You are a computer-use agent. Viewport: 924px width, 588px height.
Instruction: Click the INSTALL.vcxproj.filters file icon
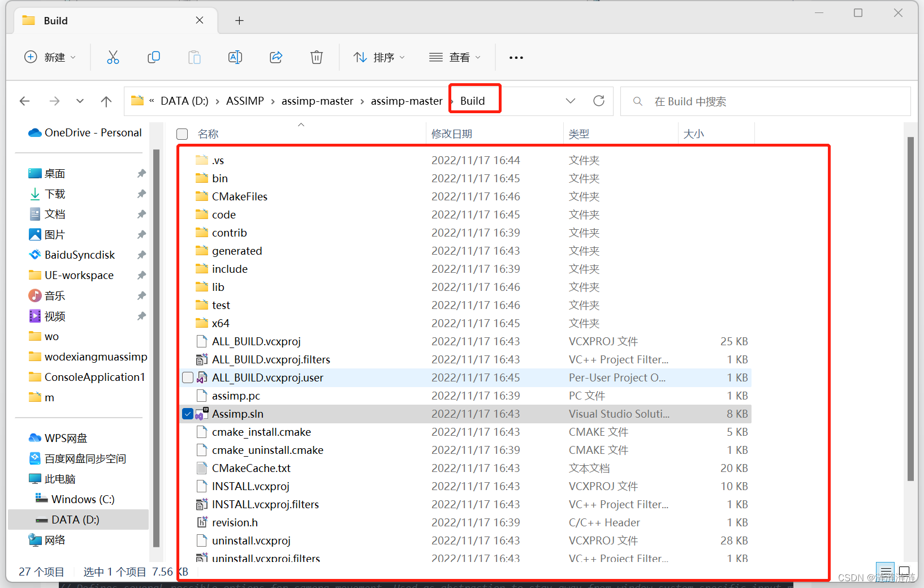pyautogui.click(x=202, y=504)
